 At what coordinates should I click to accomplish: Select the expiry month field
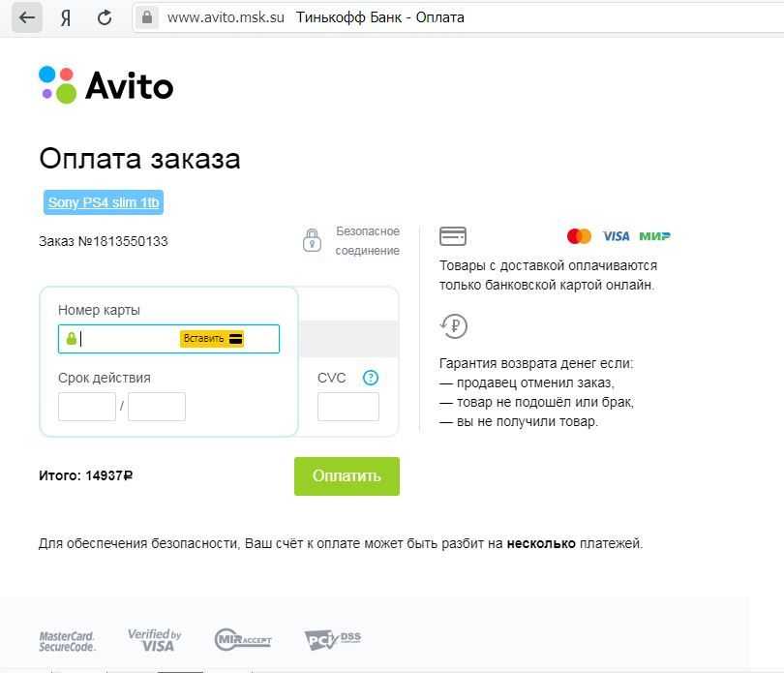point(87,407)
